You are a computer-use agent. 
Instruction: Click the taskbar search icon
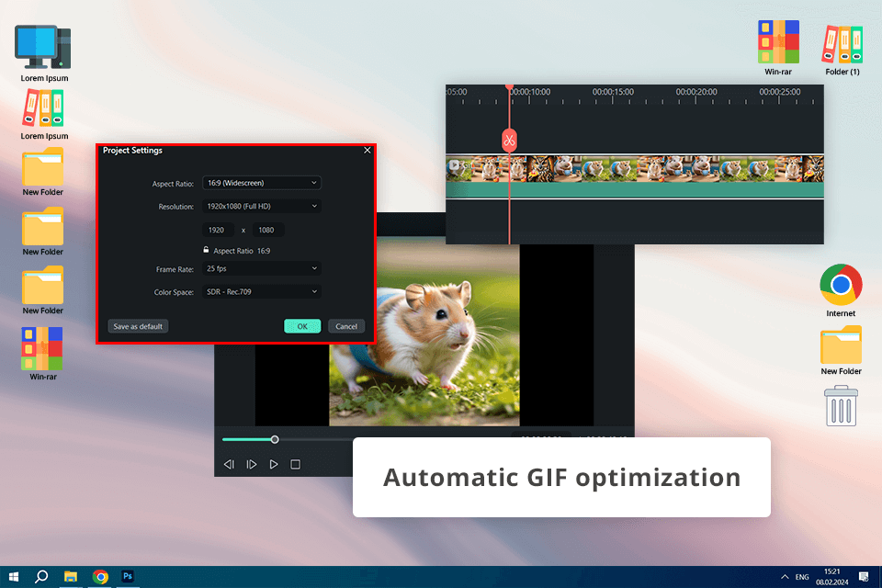coord(41,577)
